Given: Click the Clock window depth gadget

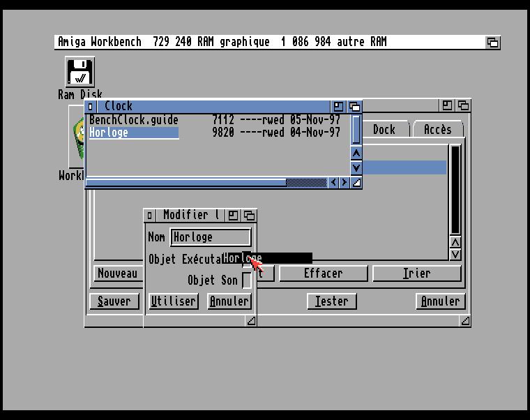Looking at the screenshot, I should pyautogui.click(x=354, y=107).
